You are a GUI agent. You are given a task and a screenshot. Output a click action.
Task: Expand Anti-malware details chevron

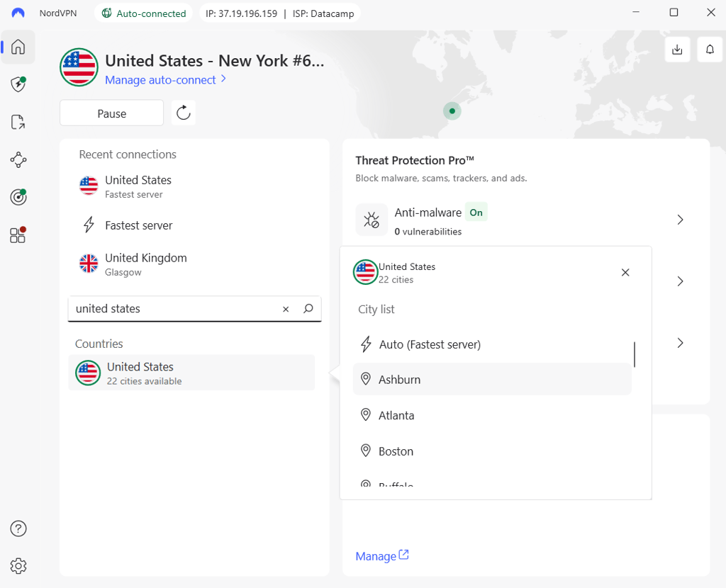click(680, 220)
